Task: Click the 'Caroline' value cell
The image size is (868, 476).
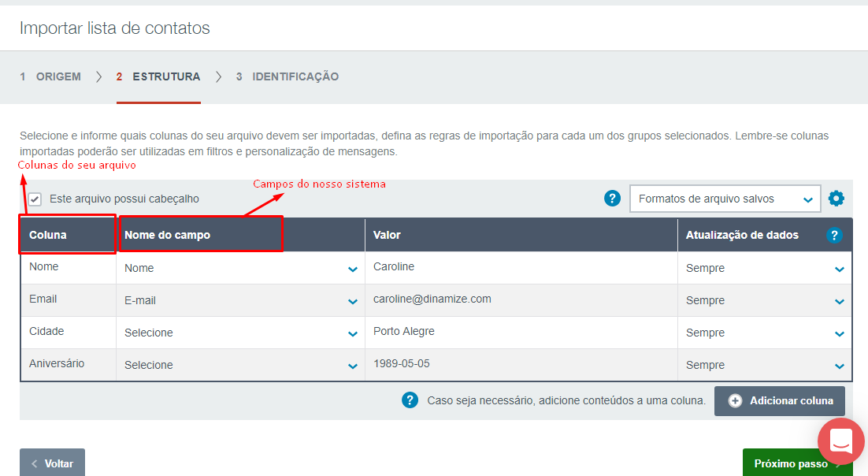Action: 521,268
